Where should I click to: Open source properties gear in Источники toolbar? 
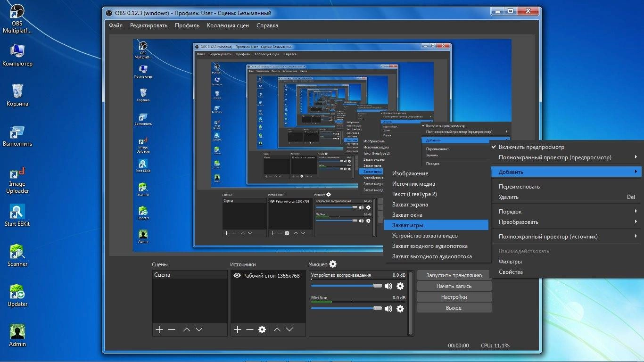262,329
